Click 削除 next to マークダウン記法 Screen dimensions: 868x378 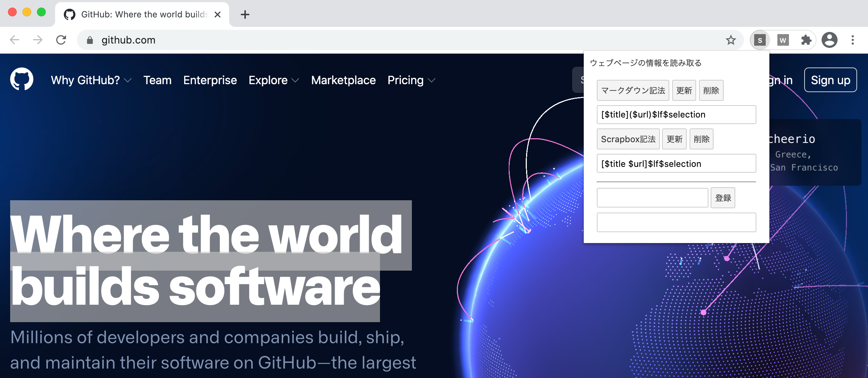point(711,90)
